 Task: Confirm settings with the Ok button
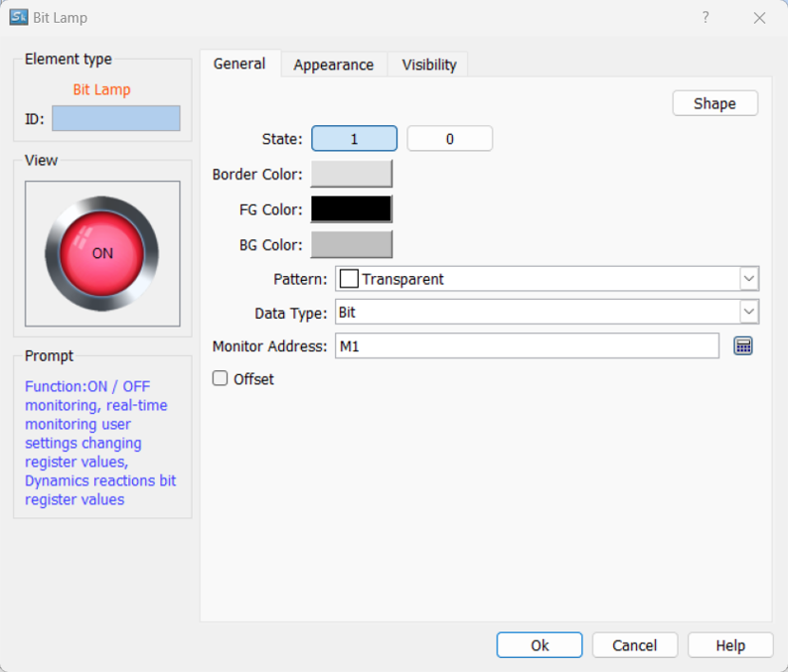[x=539, y=645]
